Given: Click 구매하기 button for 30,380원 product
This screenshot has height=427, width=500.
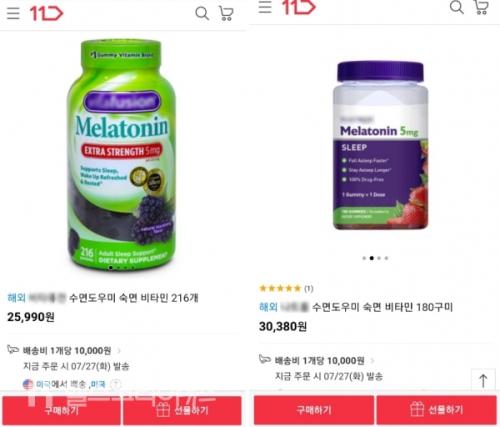Looking at the screenshot, I should (314, 410).
